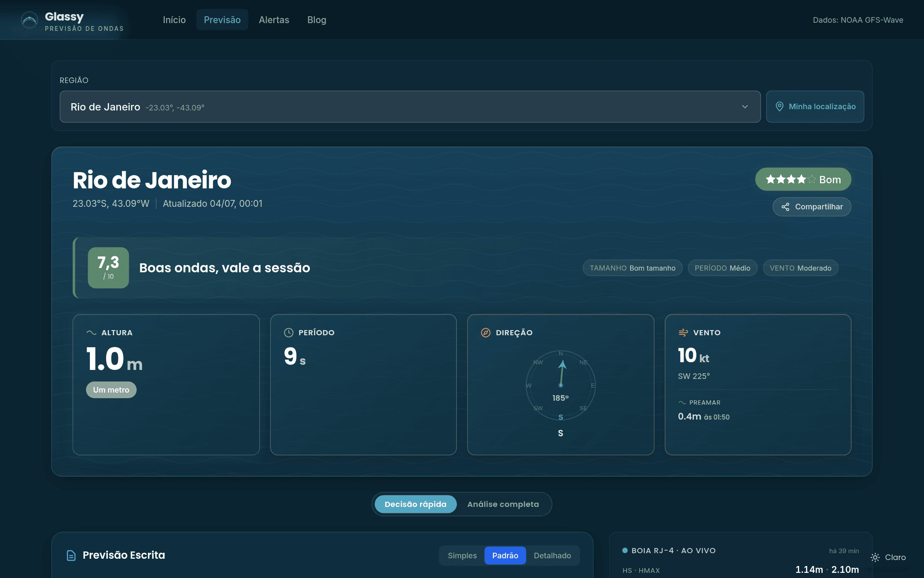Click 'BOIA RJ-4 · AO VIVO' header
The image size is (924, 578).
pyautogui.click(x=673, y=551)
